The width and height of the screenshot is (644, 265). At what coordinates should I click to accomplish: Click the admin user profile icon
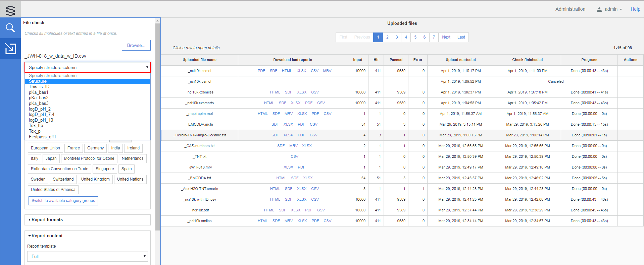pos(599,9)
